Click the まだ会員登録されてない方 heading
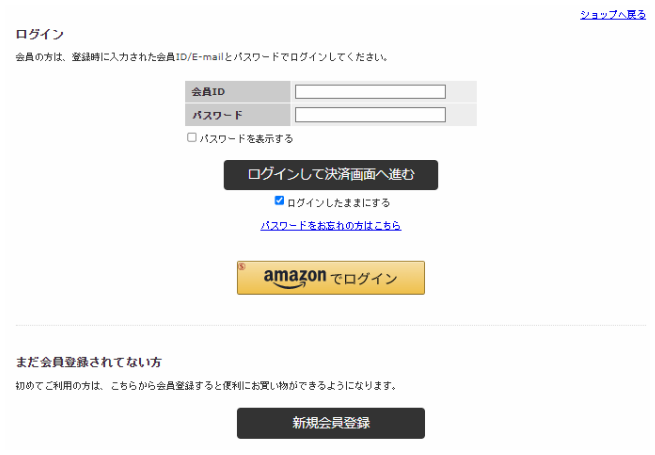The height and width of the screenshot is (455, 655). [89, 361]
